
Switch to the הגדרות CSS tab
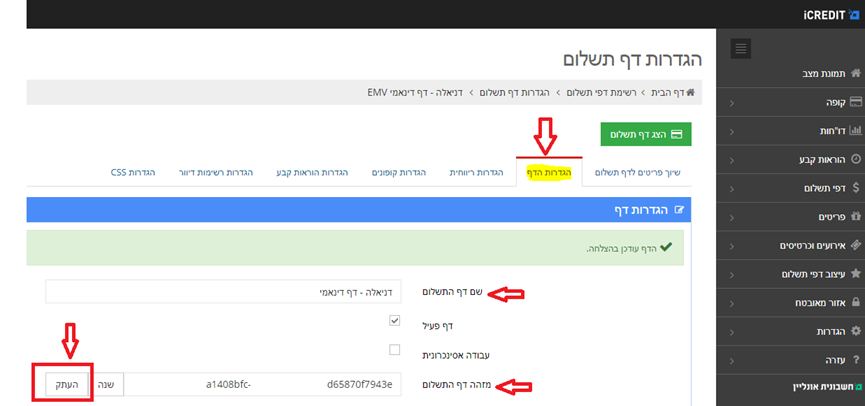pos(133,173)
